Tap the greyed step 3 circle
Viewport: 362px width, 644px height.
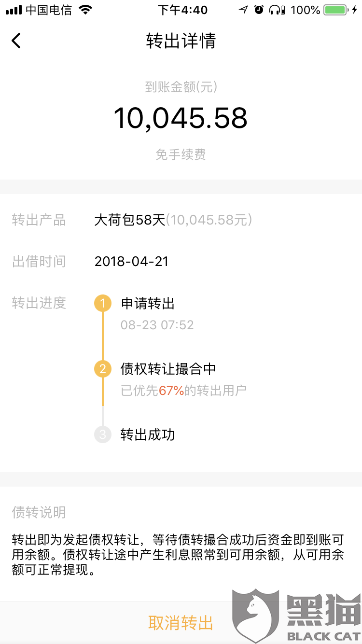click(102, 435)
